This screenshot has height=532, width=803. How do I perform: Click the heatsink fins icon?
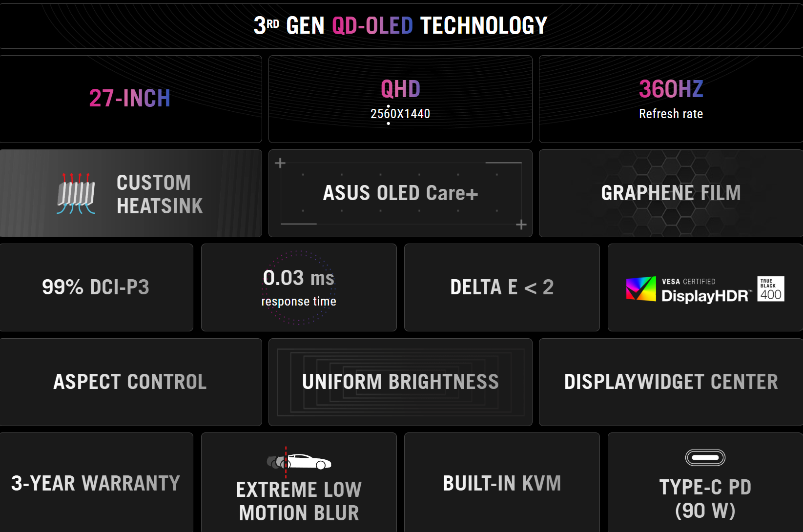coord(76,194)
